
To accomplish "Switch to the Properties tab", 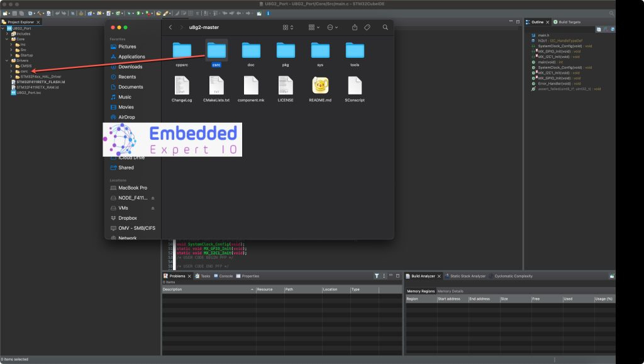I will [x=248, y=276].
